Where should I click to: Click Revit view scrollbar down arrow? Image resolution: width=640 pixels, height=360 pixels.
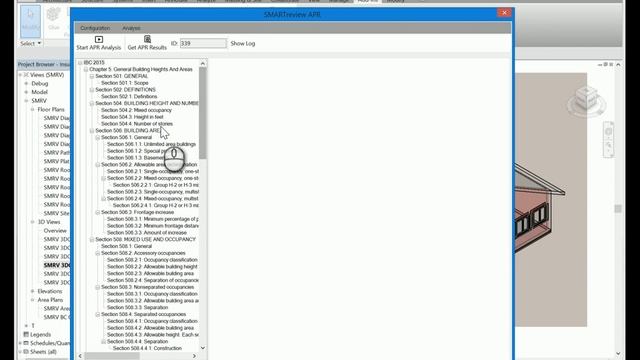tap(618, 353)
